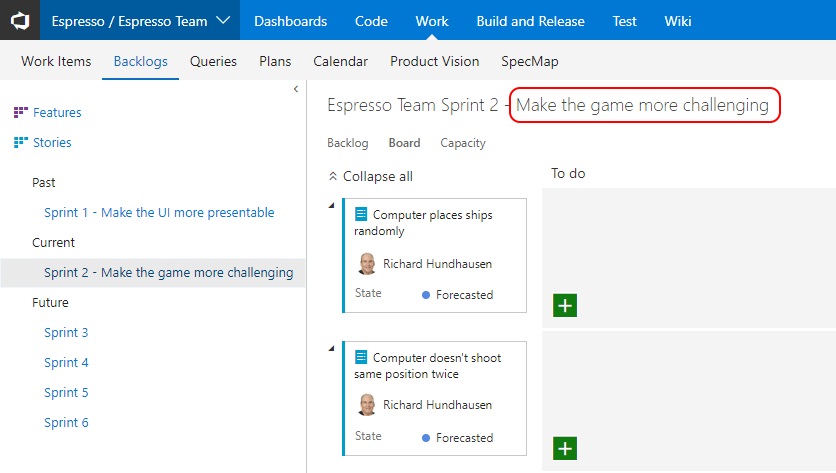Switch to the Capacity view tab
Image resolution: width=836 pixels, height=473 pixels.
click(x=463, y=143)
